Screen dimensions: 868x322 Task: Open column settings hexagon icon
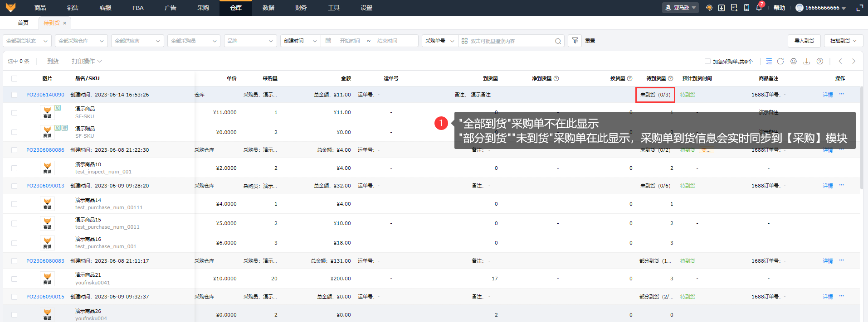tap(794, 61)
